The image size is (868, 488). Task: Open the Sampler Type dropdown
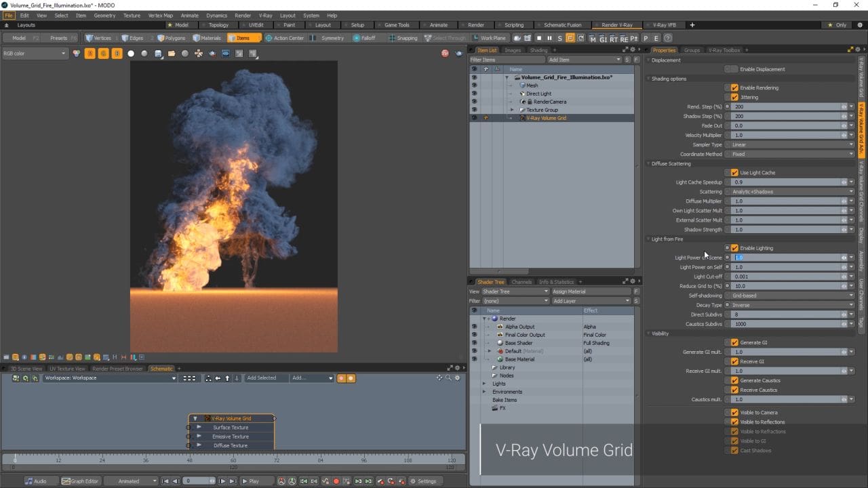(793, 144)
